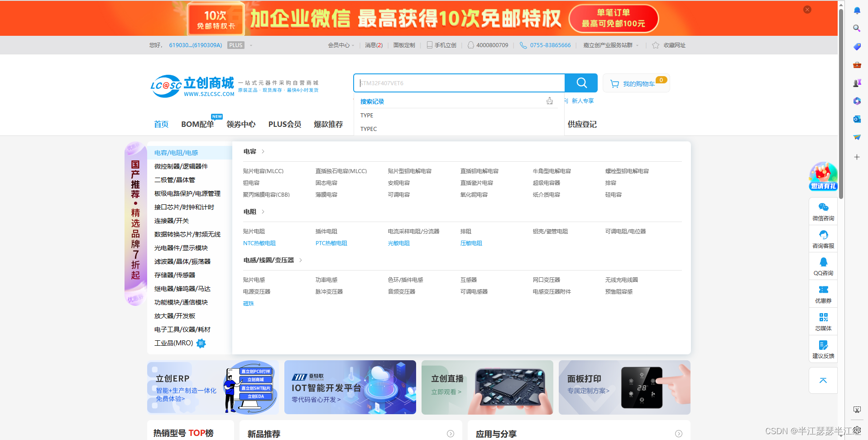Select 二极管/晶体管 in category menu
868x440 pixels.
click(x=175, y=180)
